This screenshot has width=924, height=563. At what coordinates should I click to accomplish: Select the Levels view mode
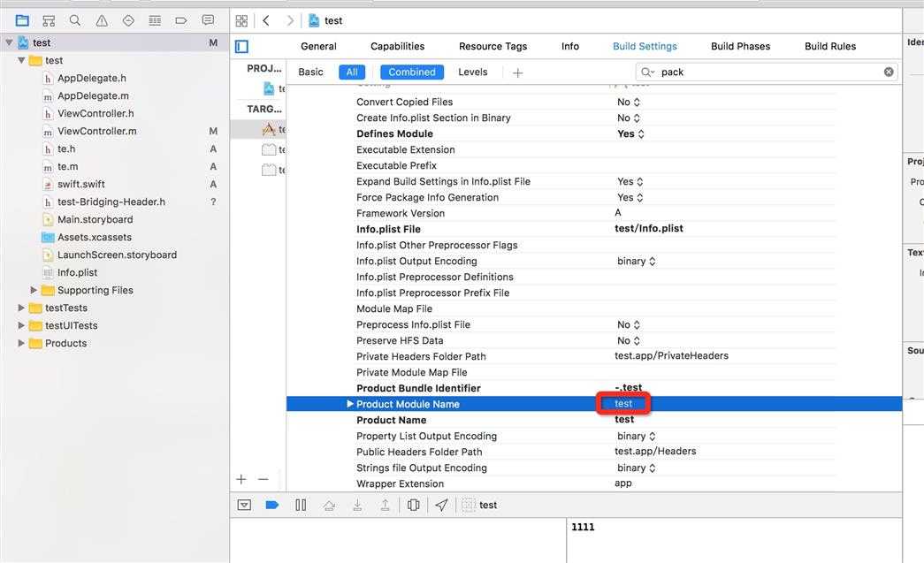[x=472, y=72]
